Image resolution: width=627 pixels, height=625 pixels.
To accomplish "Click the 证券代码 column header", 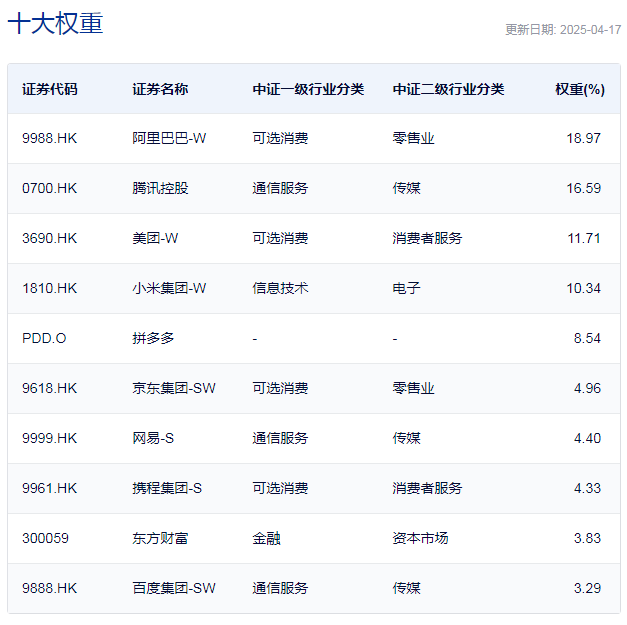I will click(50, 89).
